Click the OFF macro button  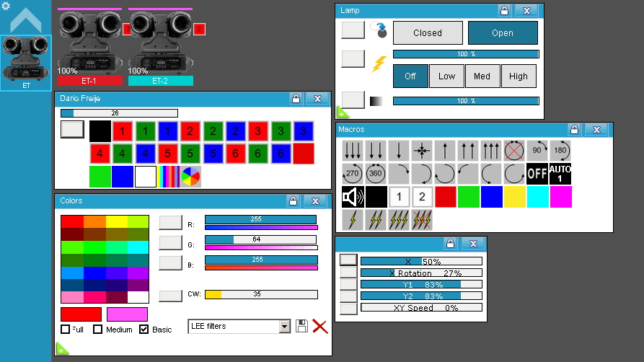[537, 174]
